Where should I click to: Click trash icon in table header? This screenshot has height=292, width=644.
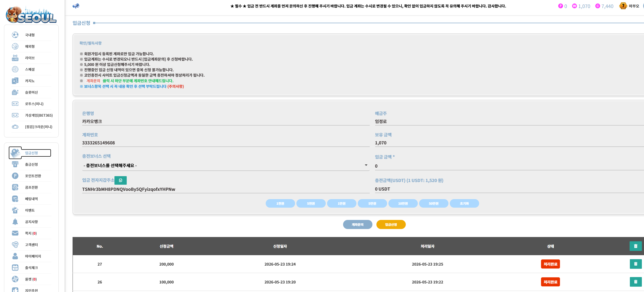(635, 246)
